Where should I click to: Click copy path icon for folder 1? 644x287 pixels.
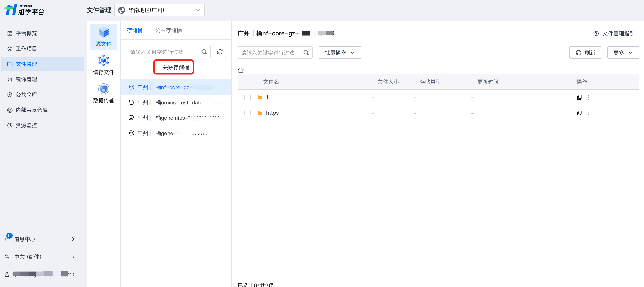[x=579, y=97]
